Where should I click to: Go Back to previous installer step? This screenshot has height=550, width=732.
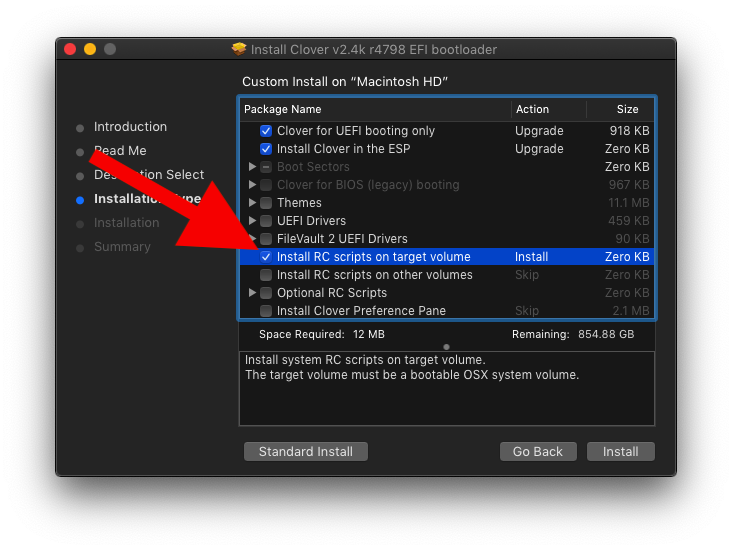(x=538, y=451)
